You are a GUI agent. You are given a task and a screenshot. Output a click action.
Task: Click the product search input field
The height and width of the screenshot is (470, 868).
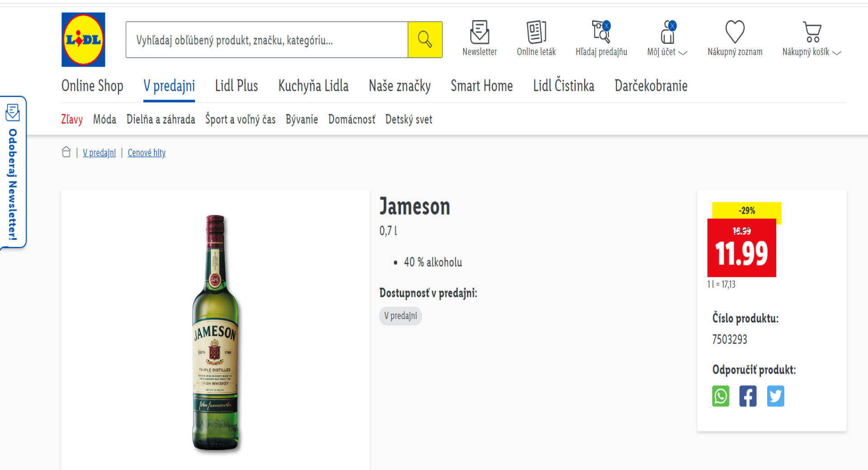267,40
